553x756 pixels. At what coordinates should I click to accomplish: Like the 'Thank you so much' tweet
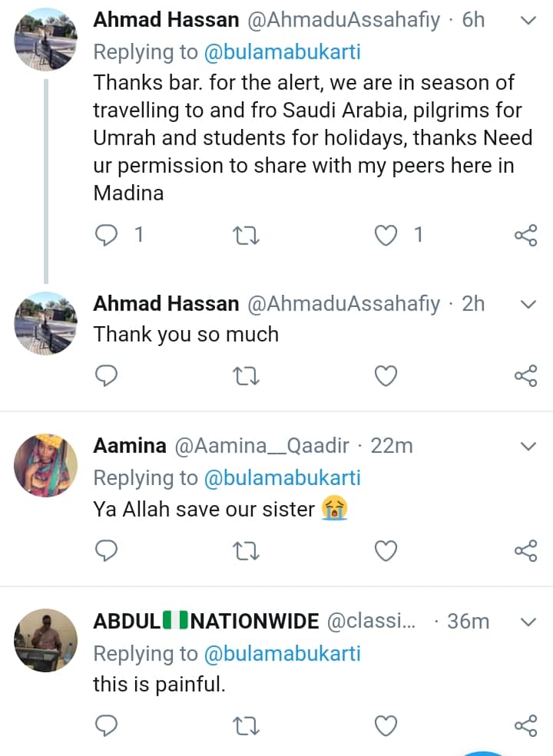coord(386,375)
